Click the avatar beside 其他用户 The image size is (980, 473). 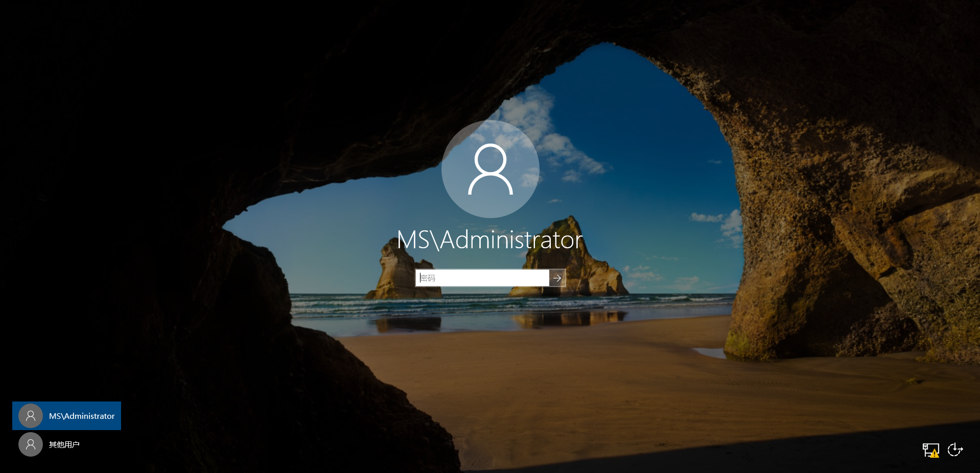31,444
